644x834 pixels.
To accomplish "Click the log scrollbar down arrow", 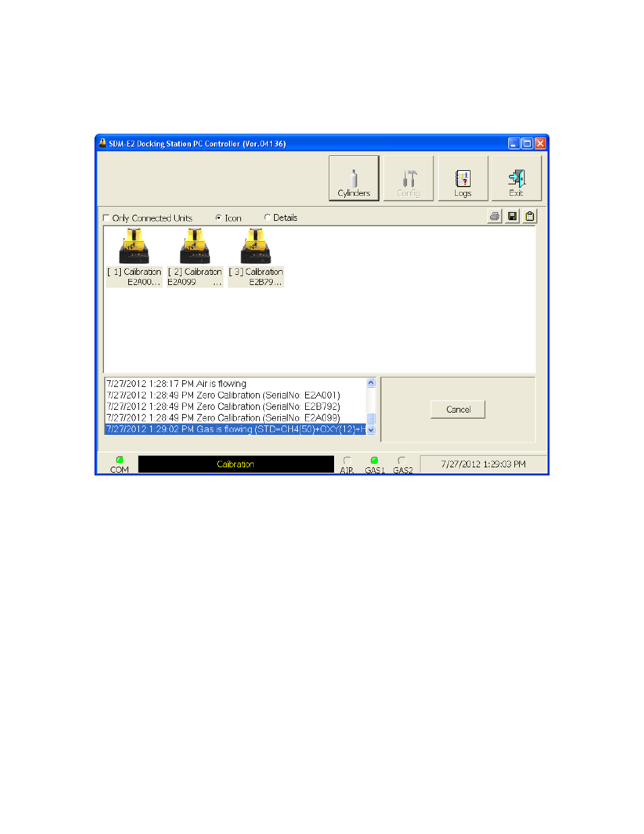I will pyautogui.click(x=371, y=429).
